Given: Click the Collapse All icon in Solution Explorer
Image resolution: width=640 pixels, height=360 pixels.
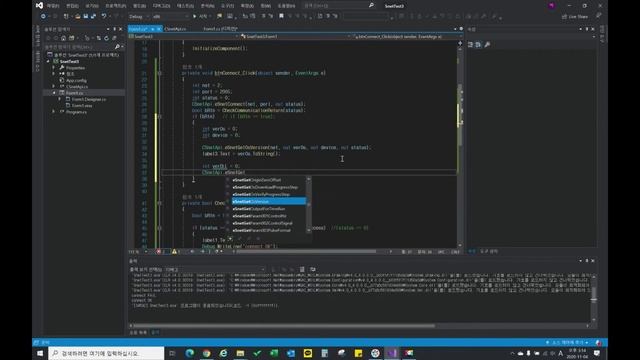Looking at the screenshot, I should click(114, 38).
